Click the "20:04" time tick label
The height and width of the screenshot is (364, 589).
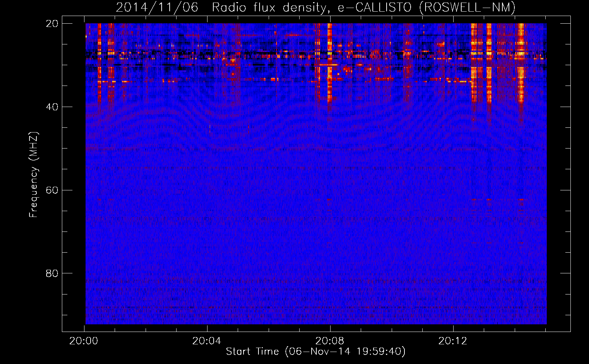(207, 341)
